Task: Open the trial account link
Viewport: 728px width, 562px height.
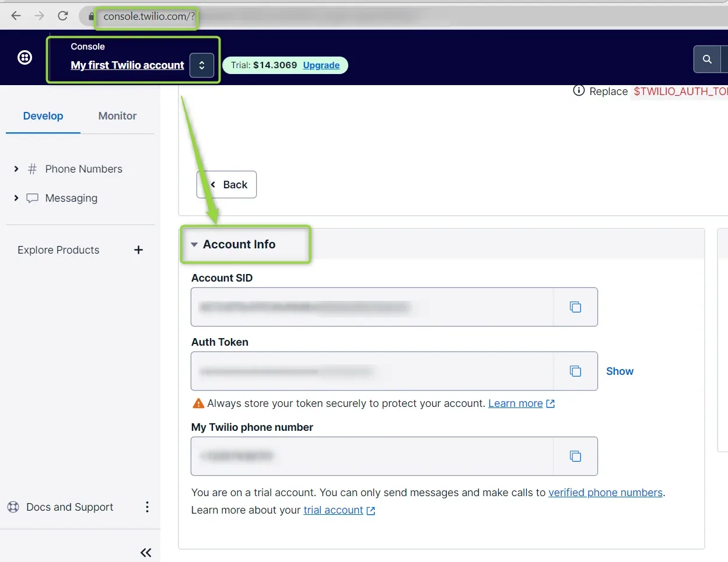Action: click(x=333, y=510)
